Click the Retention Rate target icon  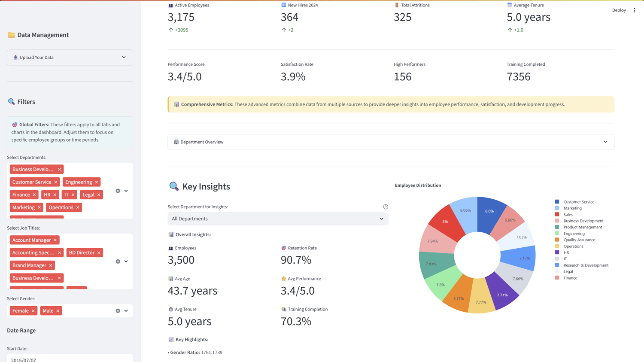pos(284,248)
